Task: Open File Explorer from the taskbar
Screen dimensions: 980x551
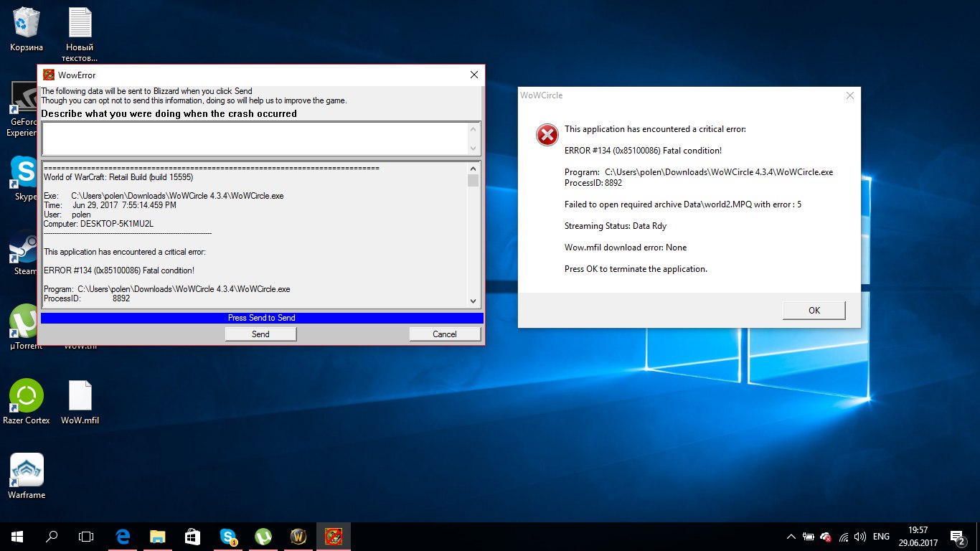Action: click(158, 536)
